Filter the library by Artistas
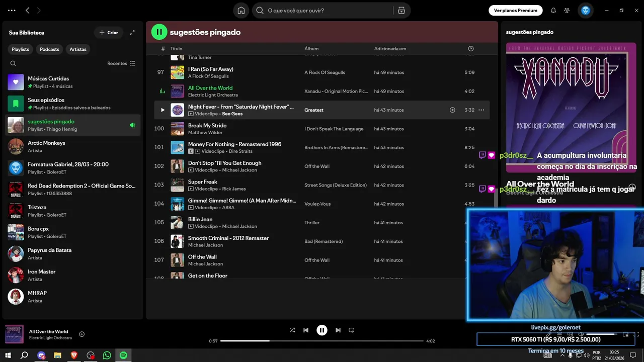The width and height of the screenshot is (644, 362). point(78,49)
